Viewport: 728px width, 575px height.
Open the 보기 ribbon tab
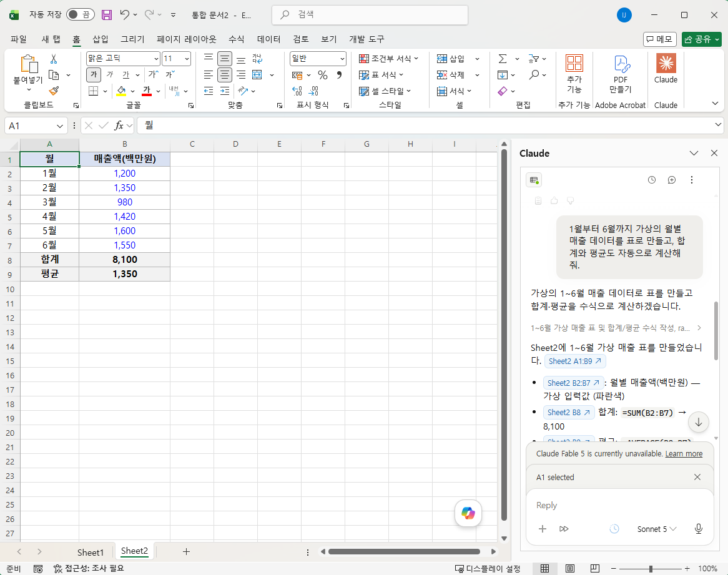328,39
